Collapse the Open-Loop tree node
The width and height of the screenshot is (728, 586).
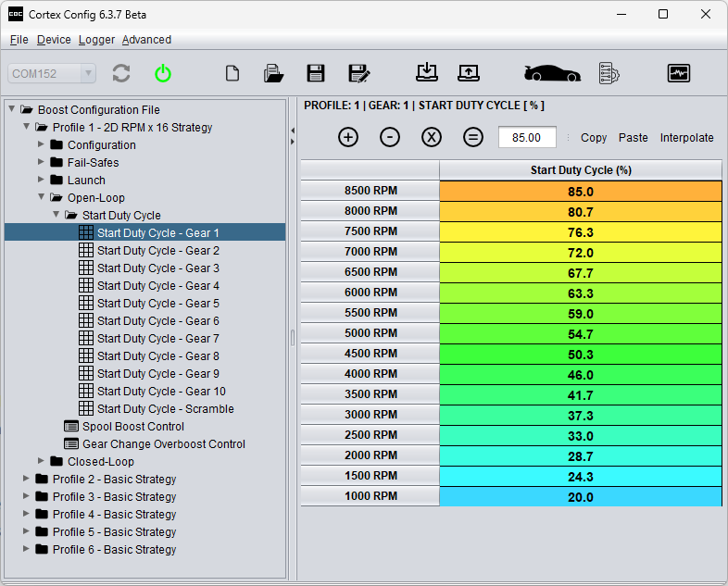point(41,197)
